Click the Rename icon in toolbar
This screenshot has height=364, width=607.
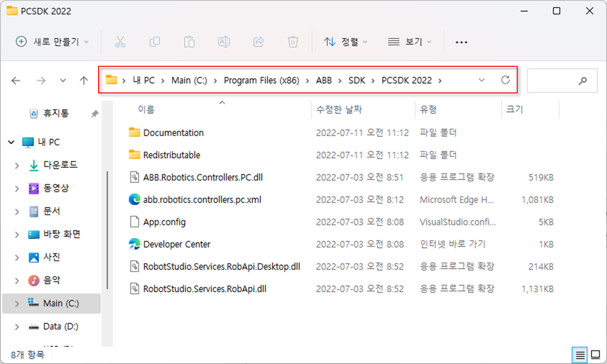224,42
